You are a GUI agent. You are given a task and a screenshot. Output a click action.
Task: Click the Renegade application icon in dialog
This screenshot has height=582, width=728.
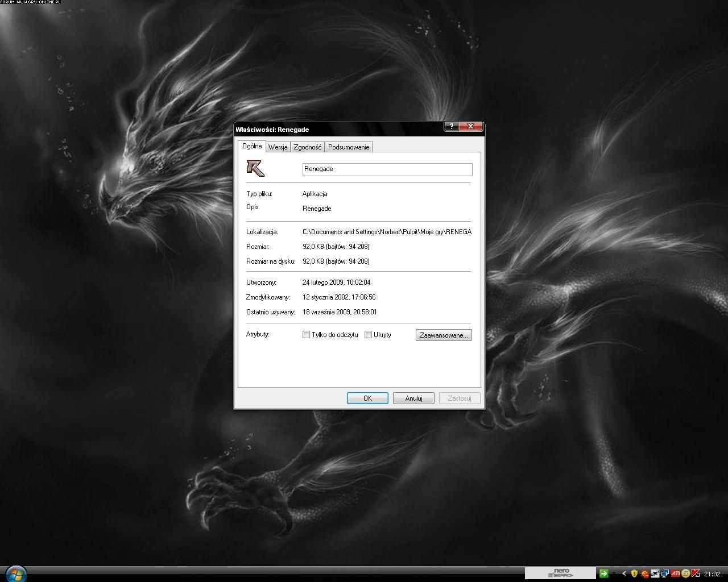255,168
